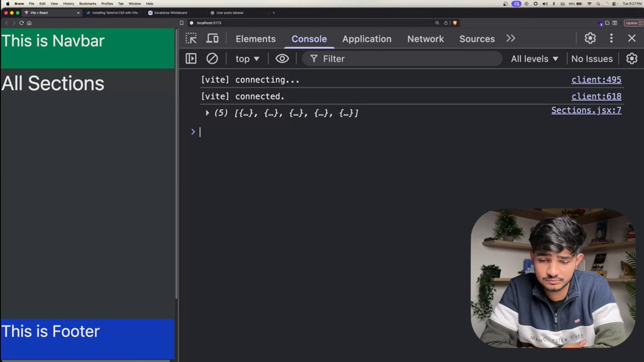Image resolution: width=644 pixels, height=362 pixels.
Task: Toggle the Brave sidebar panel icon
Action: (614, 23)
